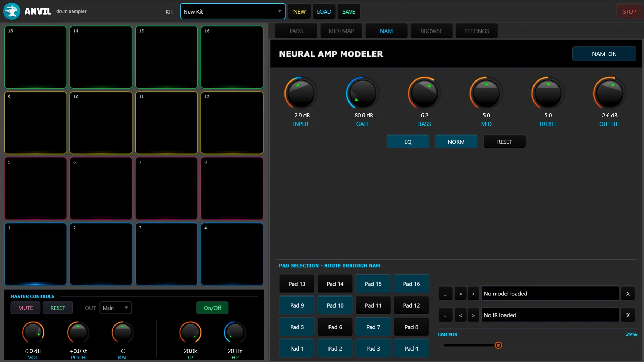Screen dimensions: 644x362
Task: Trigger drum pad 16
Action: [x=232, y=57]
